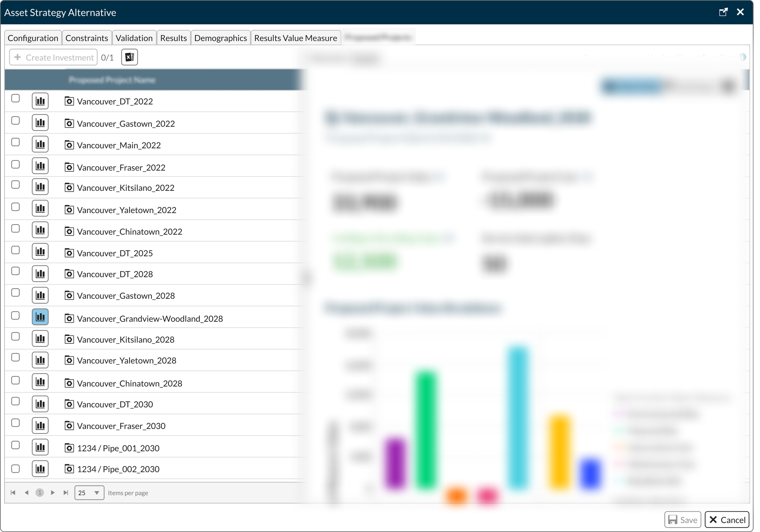Open the Results Value Measure tab
The image size is (760, 532).
(295, 38)
